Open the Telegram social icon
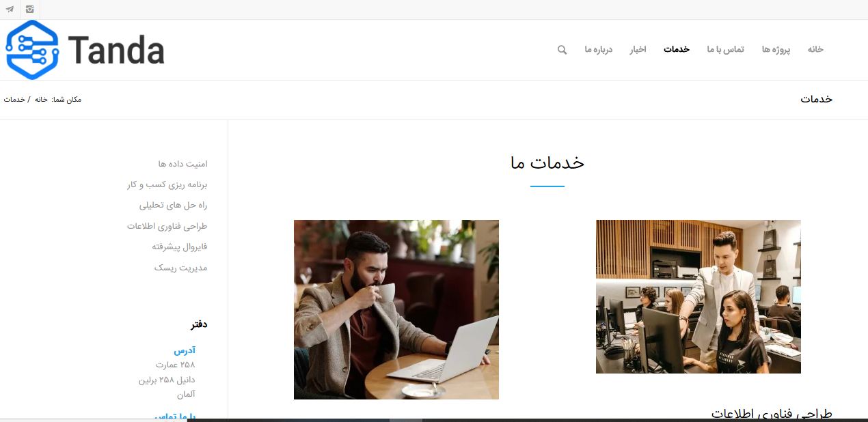 pos(10,10)
